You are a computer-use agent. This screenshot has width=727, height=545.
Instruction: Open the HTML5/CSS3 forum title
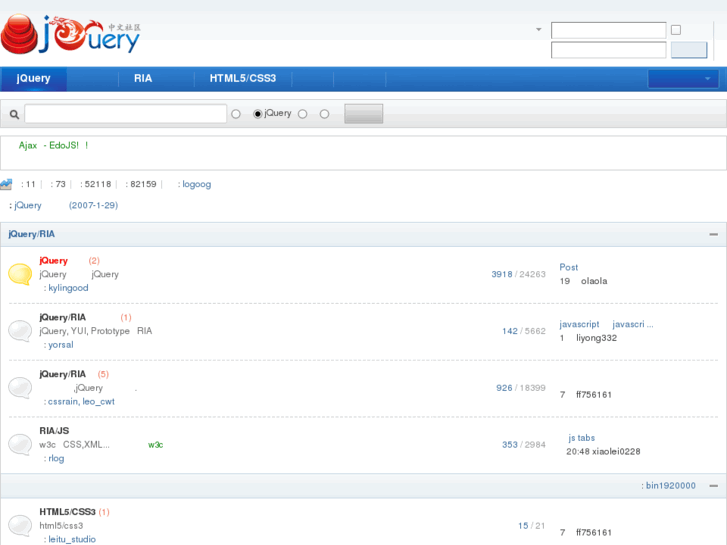pos(67,512)
